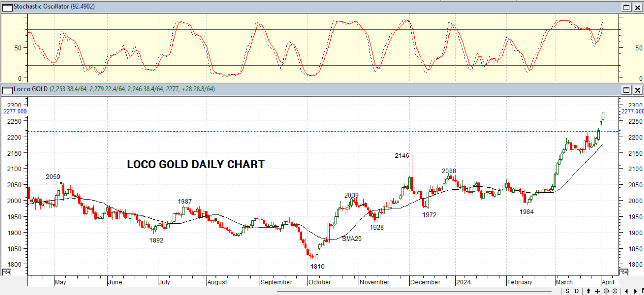Click the 'Stochastic Oscillator' panel title
This screenshot has width=644, height=295.
coord(41,6)
